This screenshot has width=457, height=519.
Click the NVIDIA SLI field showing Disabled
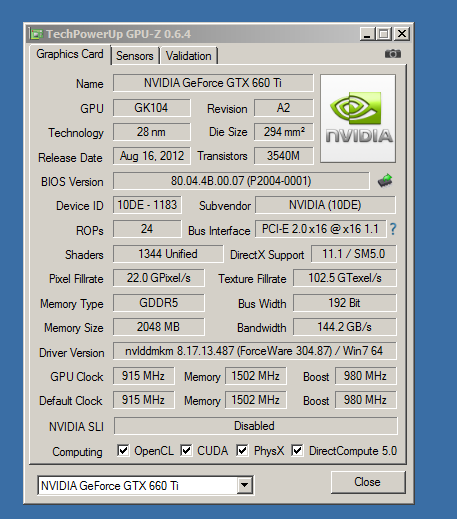[x=256, y=426]
